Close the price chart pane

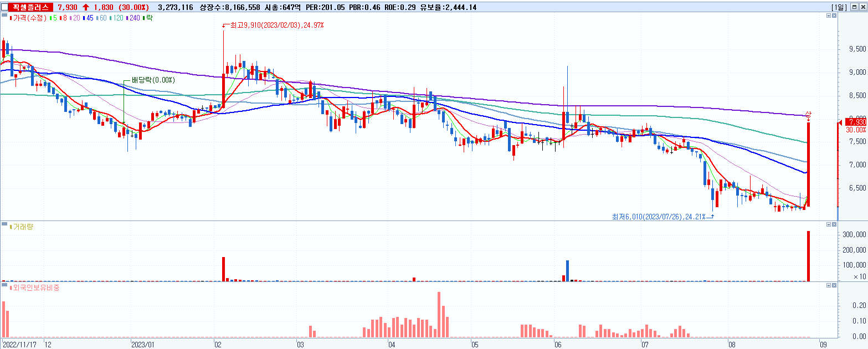pos(834,16)
